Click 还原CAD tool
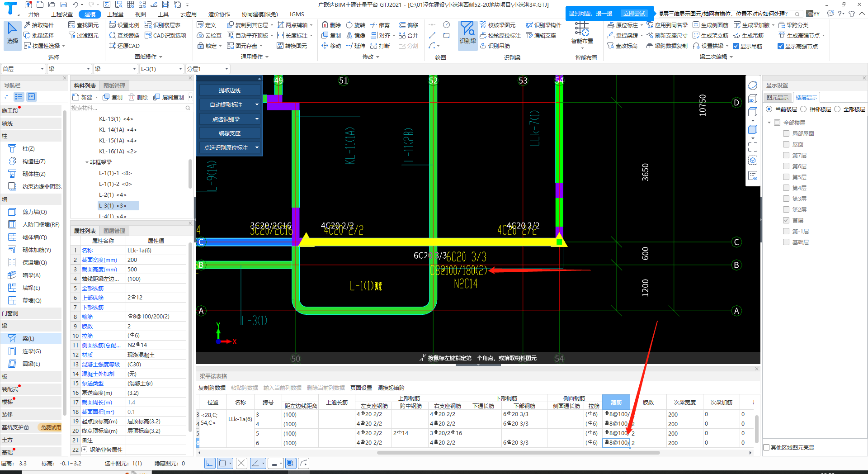Viewport: 868px width, 474px height. point(124,46)
